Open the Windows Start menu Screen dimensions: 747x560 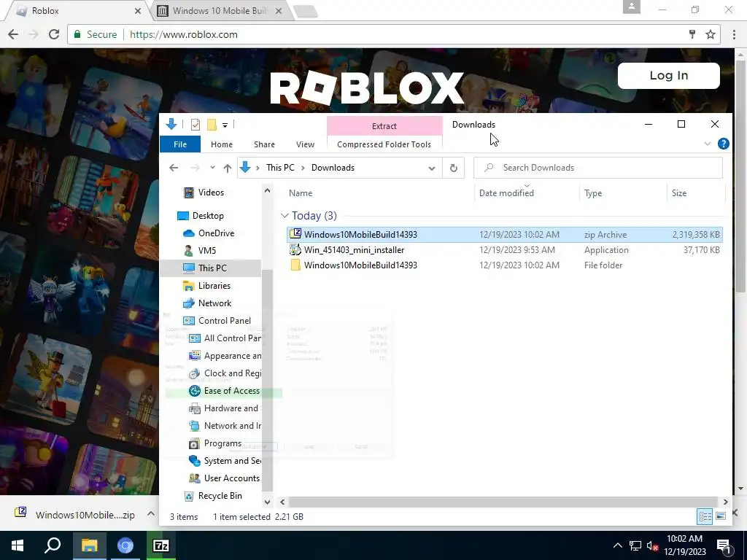click(x=18, y=545)
